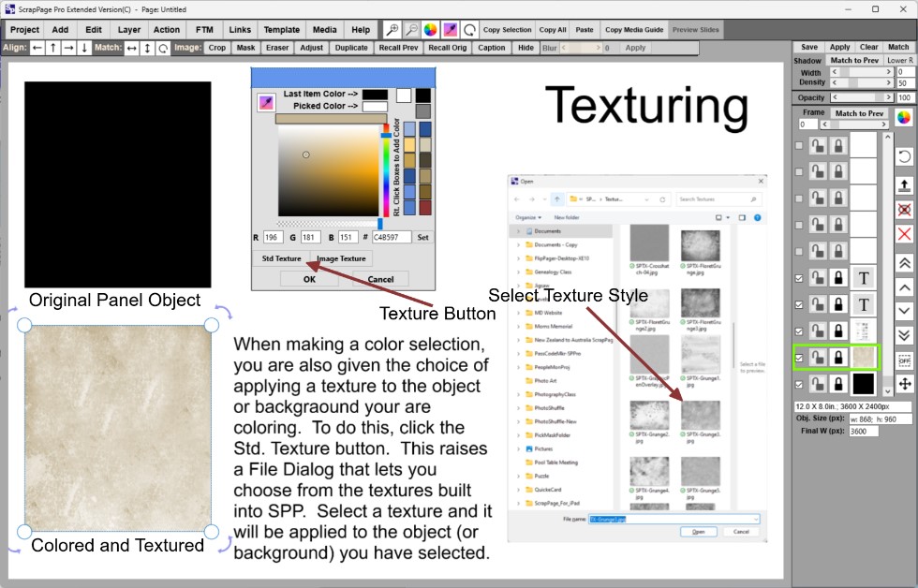The width and height of the screenshot is (918, 588).
Task: Move layer down one with single-down chevron
Action: coord(904,311)
